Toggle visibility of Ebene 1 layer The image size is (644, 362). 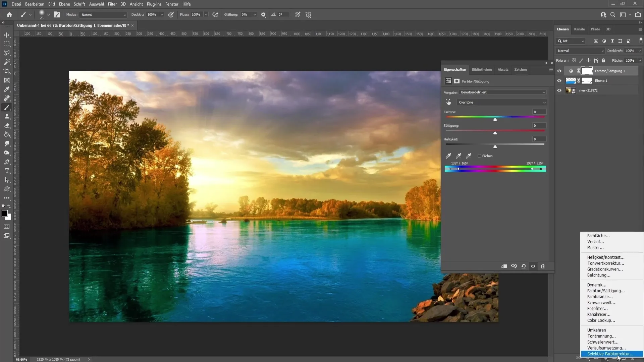[x=558, y=80]
